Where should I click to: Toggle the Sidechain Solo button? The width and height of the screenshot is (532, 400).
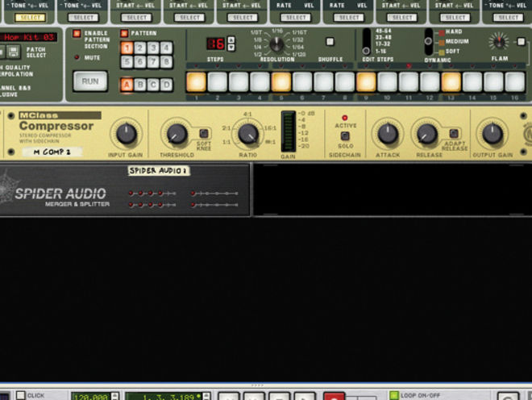[x=345, y=136]
